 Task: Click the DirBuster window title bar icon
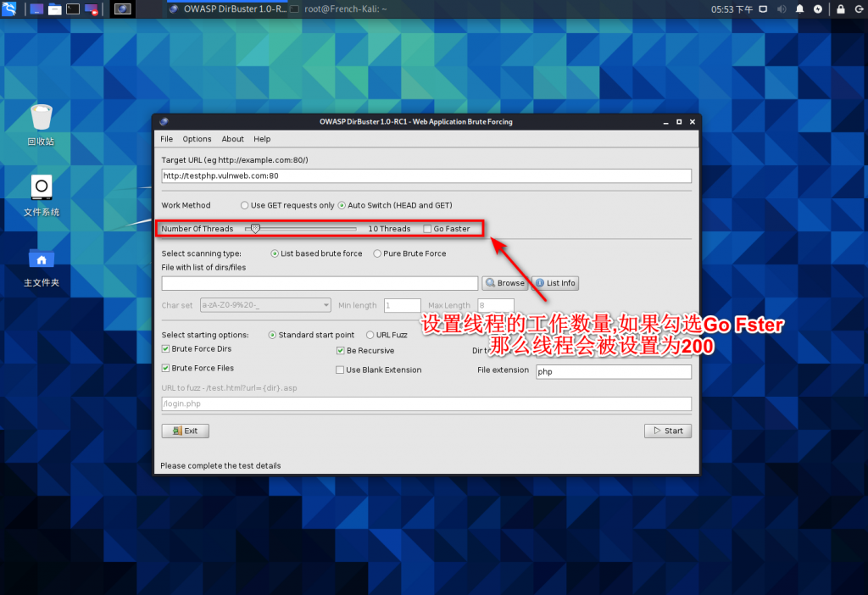pos(164,122)
